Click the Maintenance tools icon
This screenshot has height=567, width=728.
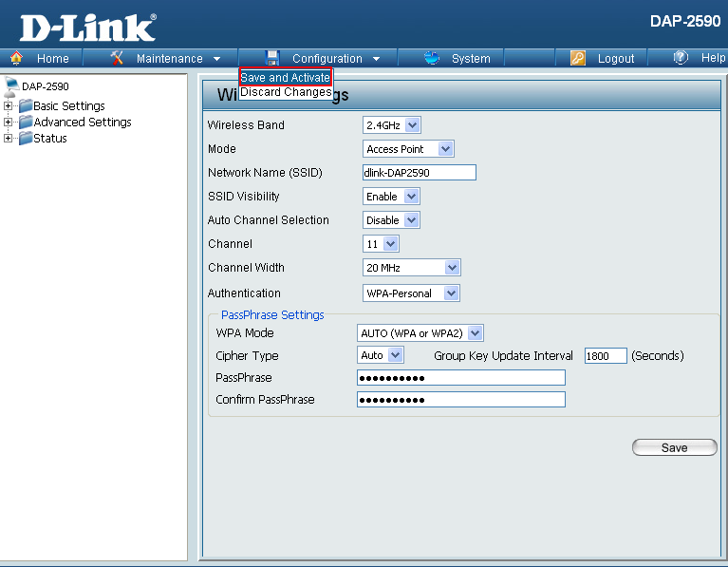pos(117,58)
